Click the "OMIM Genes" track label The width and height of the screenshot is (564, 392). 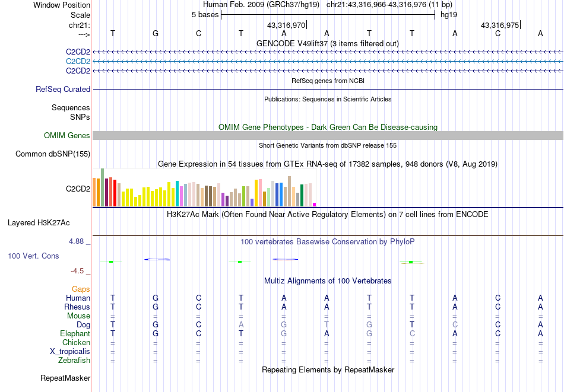pyautogui.click(x=67, y=135)
